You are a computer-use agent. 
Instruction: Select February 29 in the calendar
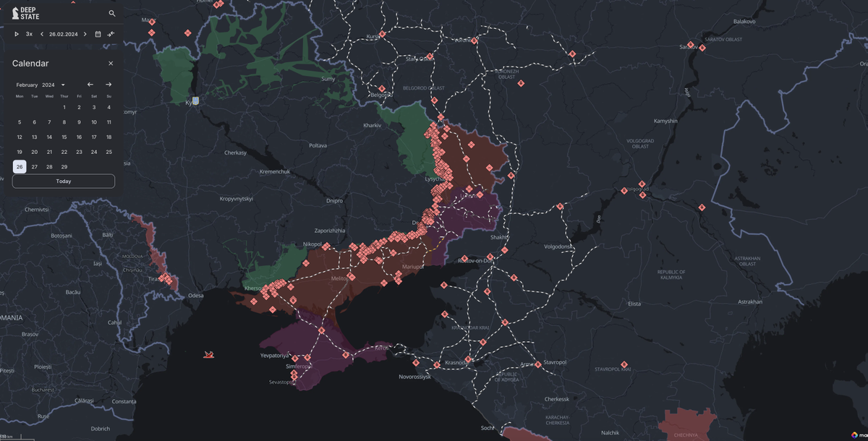click(x=64, y=167)
